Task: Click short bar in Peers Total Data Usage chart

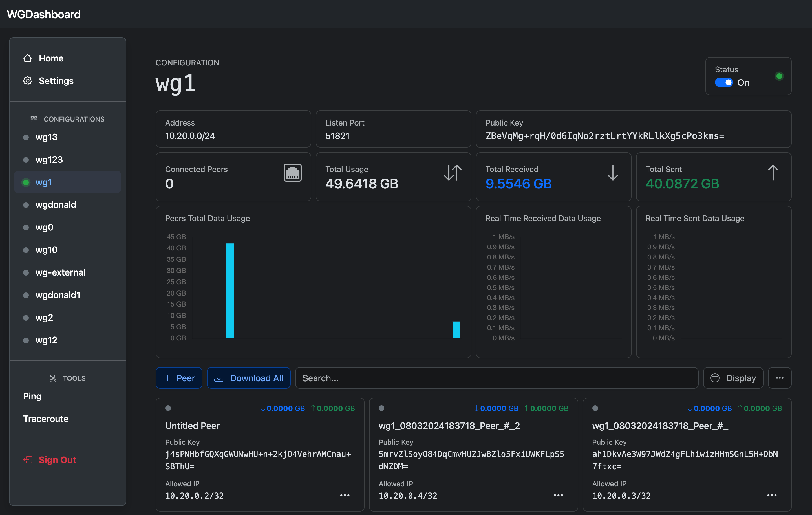Action: tap(456, 329)
